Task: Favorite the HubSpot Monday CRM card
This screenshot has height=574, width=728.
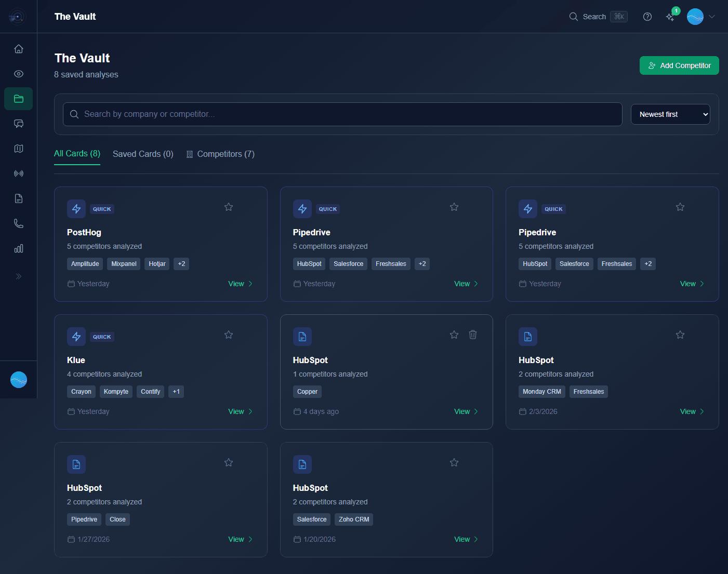Action: [x=680, y=335]
